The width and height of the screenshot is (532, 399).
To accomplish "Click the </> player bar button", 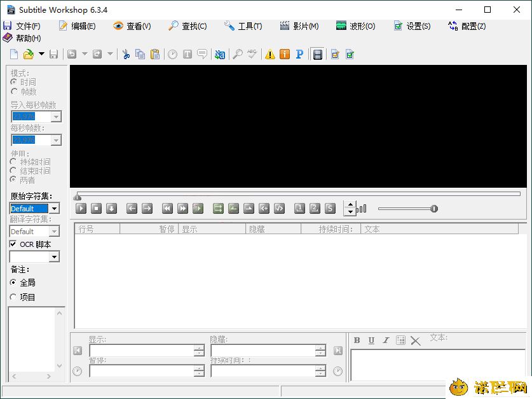I will tap(280, 209).
